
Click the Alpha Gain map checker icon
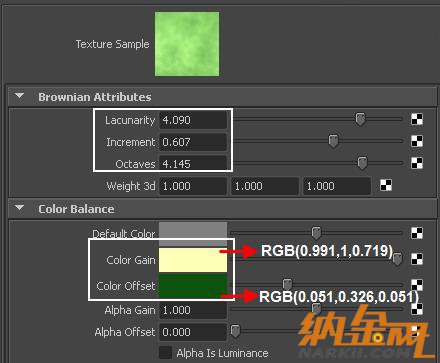tap(417, 309)
